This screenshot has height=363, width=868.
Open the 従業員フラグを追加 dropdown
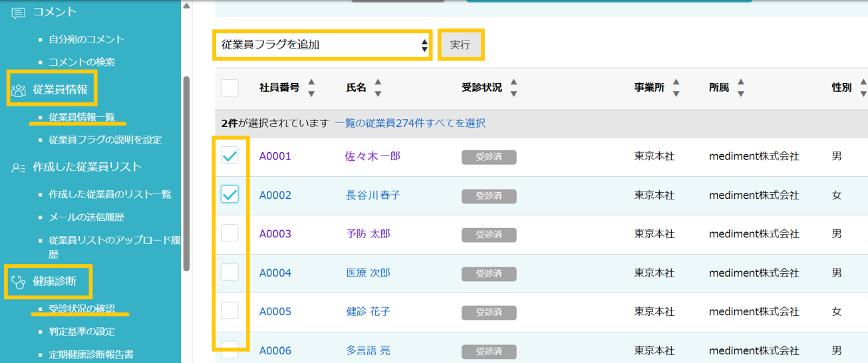[323, 45]
